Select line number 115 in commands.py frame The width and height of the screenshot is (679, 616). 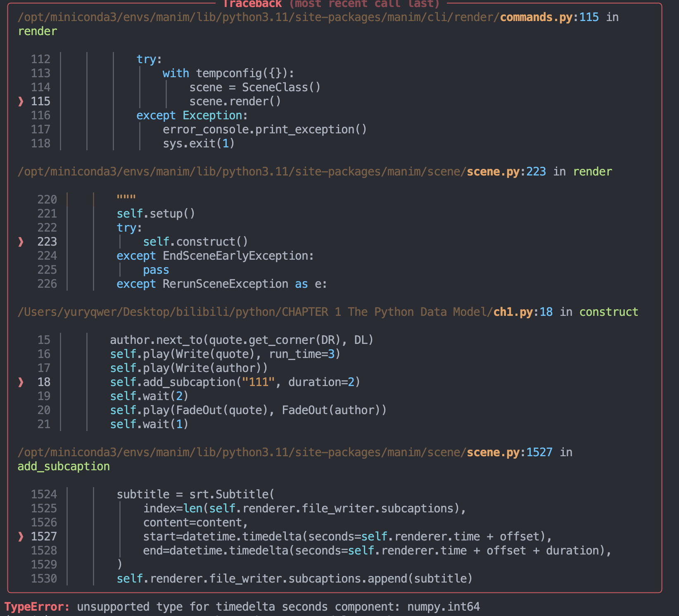pyautogui.click(x=41, y=101)
